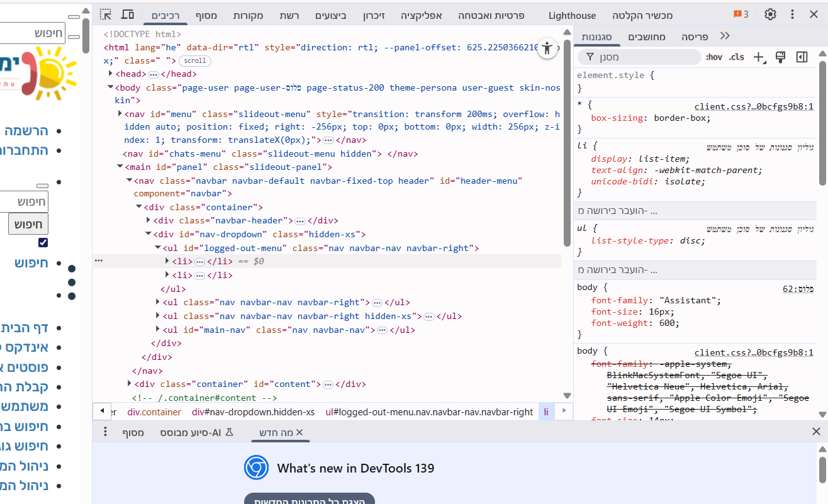Switch to the פריסה (Layout) styles tab
This screenshot has height=504, width=828.
695,36
